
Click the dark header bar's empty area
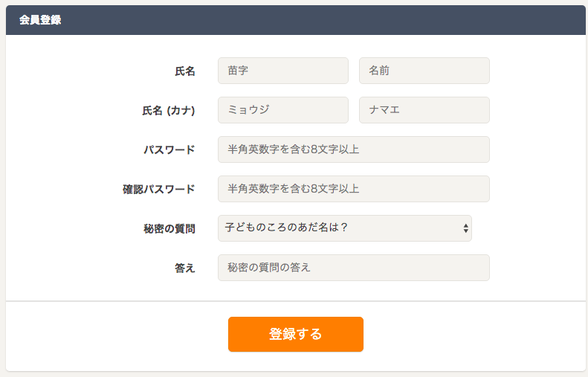tap(335, 20)
